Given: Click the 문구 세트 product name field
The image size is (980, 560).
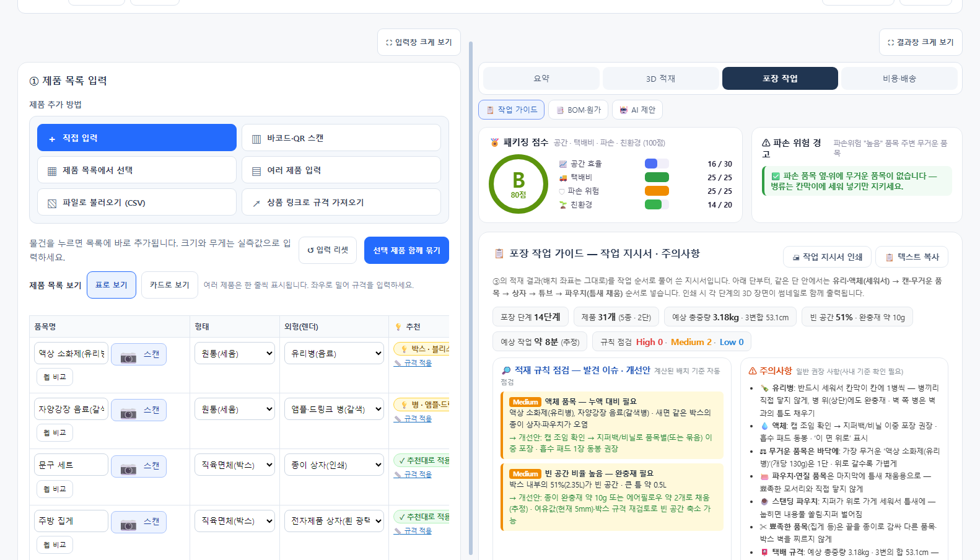Looking at the screenshot, I should 71,465.
